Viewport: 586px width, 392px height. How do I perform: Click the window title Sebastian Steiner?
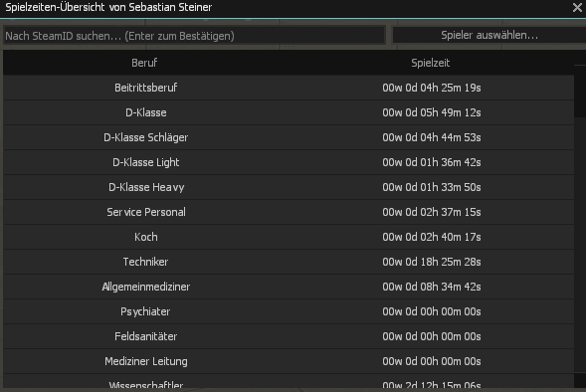pyautogui.click(x=170, y=7)
